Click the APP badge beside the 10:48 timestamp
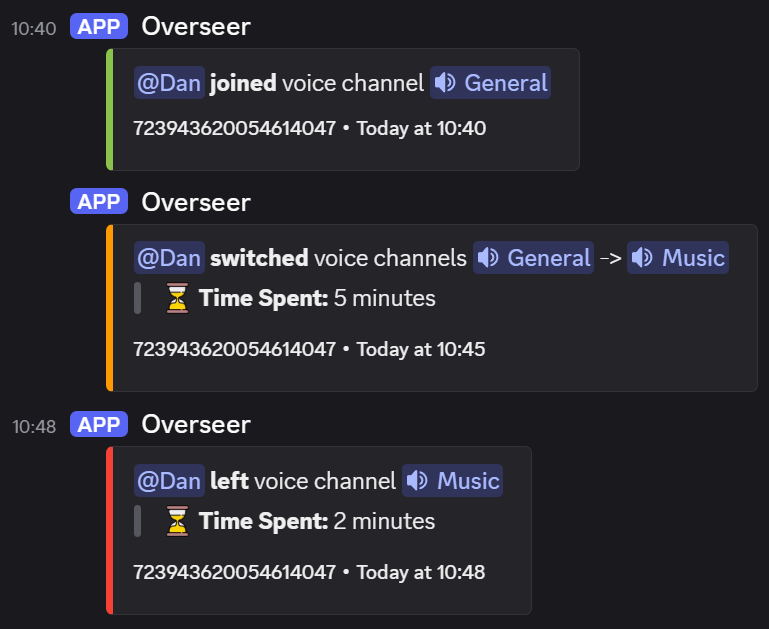Viewport: 769px width, 629px height. (x=99, y=425)
